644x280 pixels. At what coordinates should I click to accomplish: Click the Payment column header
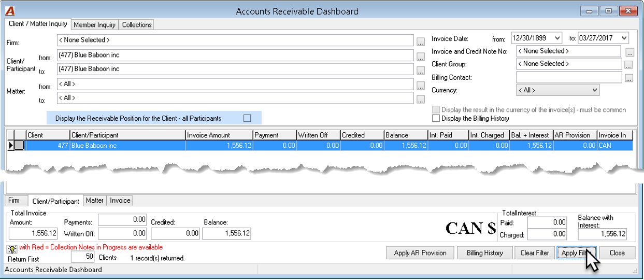coord(275,135)
